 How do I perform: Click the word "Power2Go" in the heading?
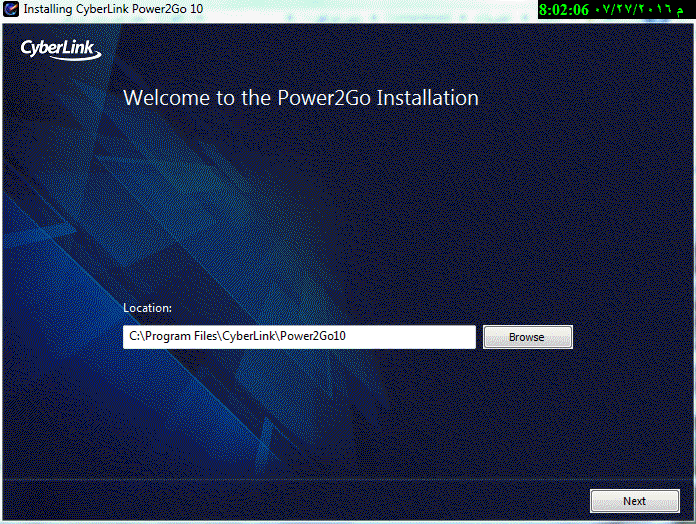coord(323,98)
